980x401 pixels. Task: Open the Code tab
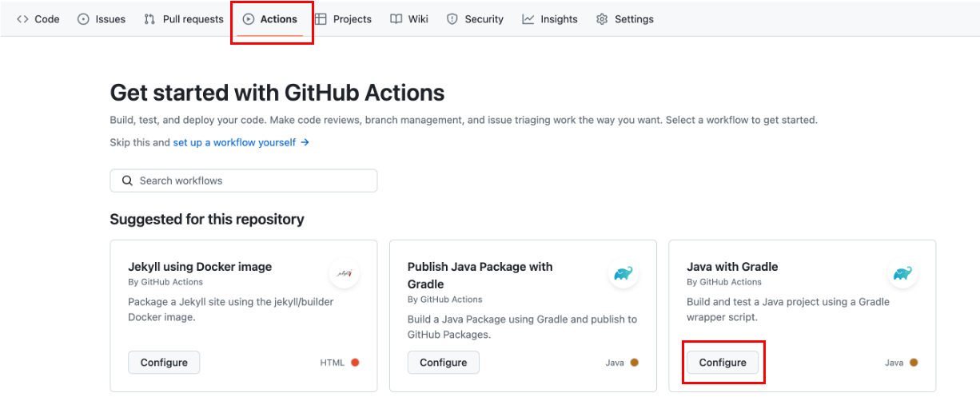(38, 19)
